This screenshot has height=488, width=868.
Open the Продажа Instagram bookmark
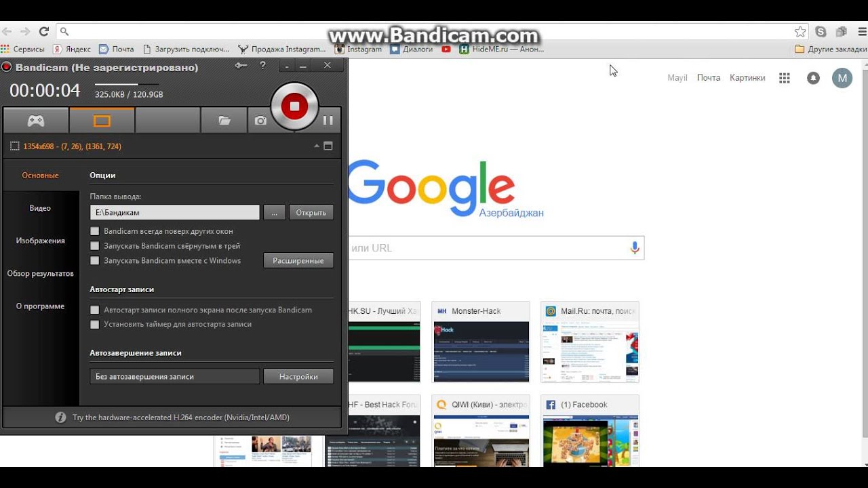point(282,49)
